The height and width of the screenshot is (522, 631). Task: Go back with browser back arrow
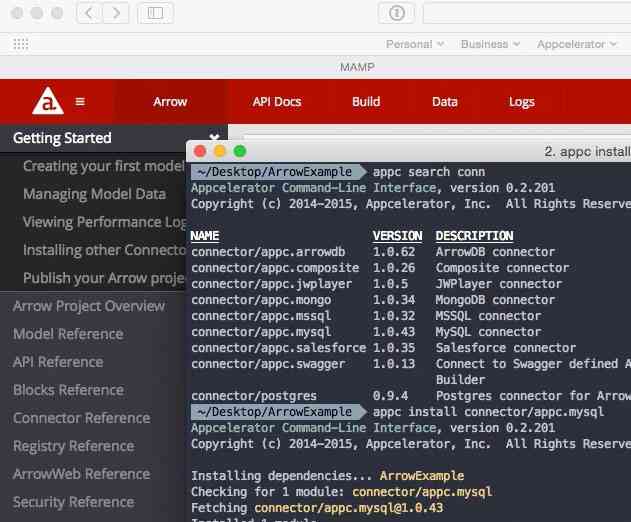[89, 13]
